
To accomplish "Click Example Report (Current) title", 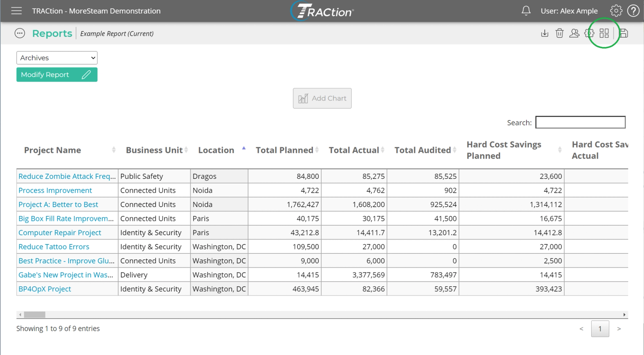I will click(117, 33).
